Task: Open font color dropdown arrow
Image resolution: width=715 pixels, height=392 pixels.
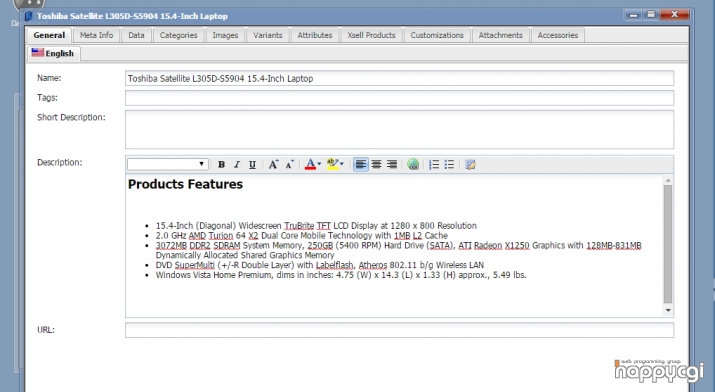Action: click(x=319, y=164)
